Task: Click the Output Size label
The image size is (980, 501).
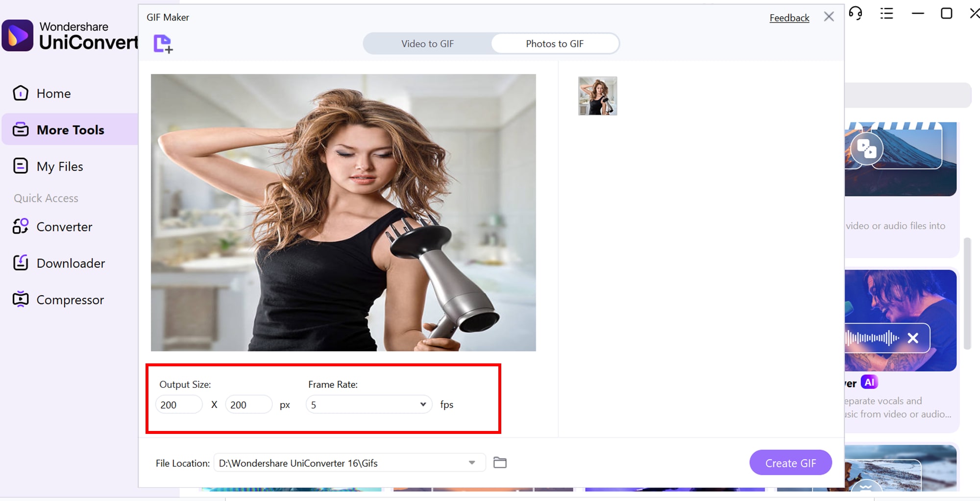Action: point(185,384)
